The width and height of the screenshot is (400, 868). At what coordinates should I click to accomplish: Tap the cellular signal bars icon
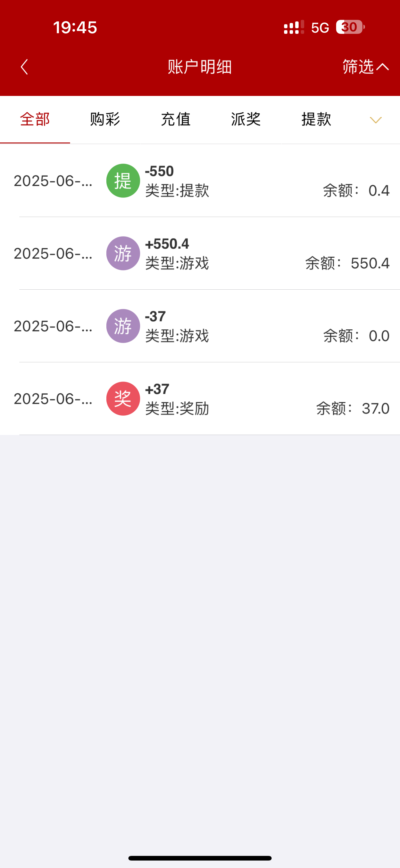pyautogui.click(x=294, y=28)
